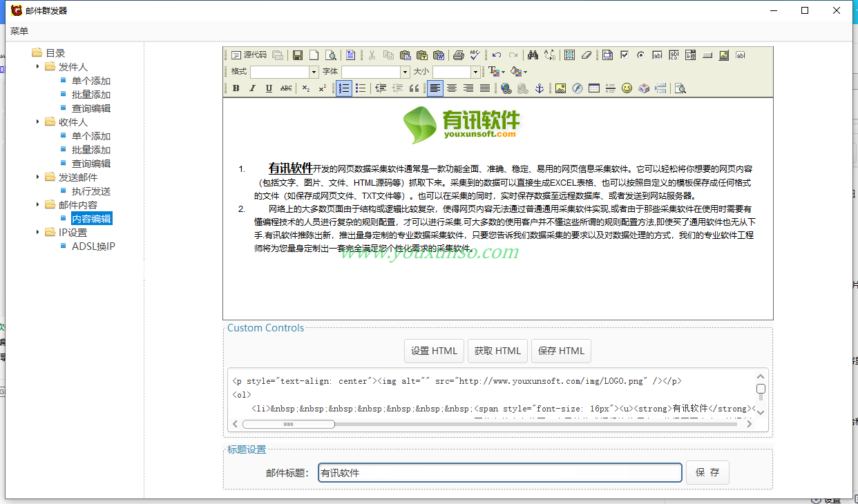The height and width of the screenshot is (504, 858).
Task: Center-align text using toolbar button
Action: (452, 88)
